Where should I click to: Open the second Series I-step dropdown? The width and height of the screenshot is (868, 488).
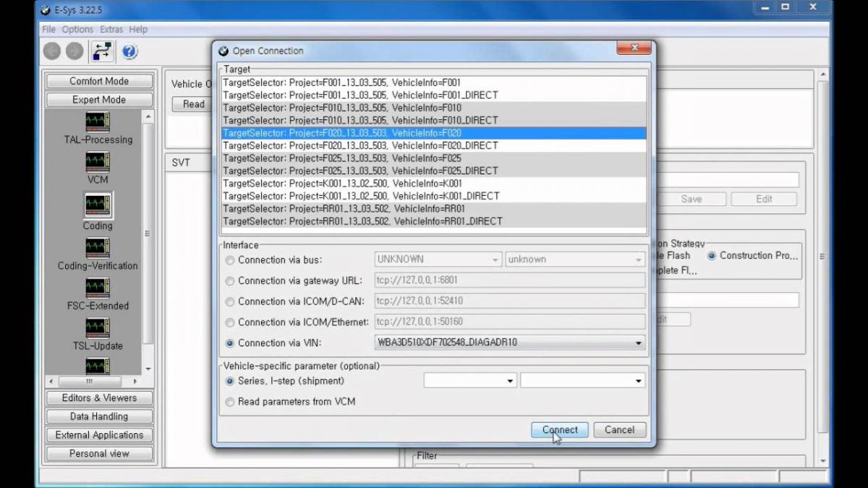pos(582,380)
